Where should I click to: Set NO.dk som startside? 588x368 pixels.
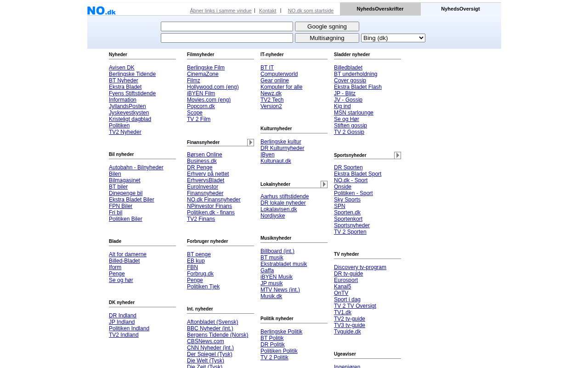(311, 11)
